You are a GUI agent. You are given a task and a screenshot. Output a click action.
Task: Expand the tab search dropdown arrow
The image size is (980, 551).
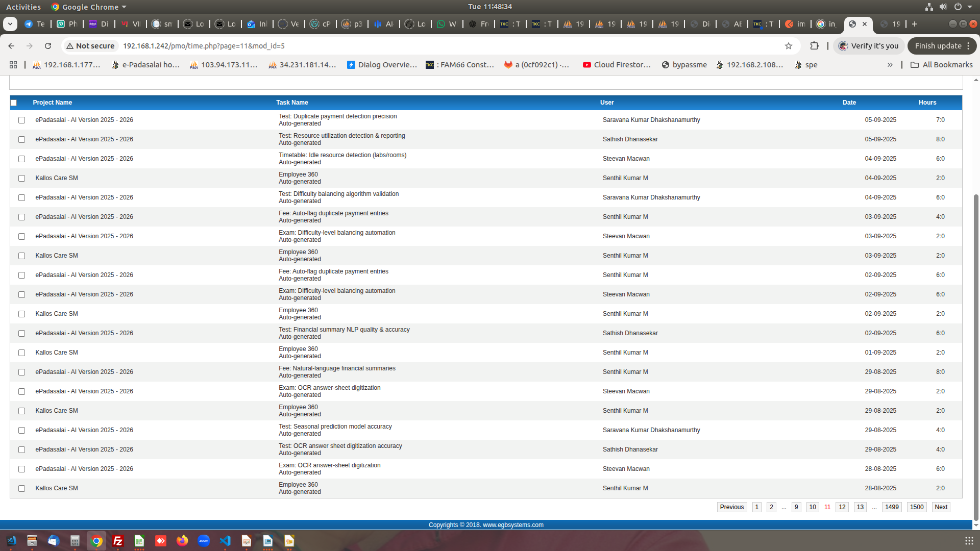coord(10,24)
